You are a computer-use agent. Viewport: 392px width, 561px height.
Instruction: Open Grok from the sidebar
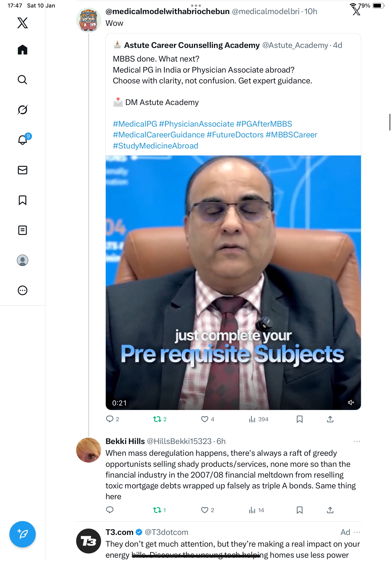(x=23, y=110)
